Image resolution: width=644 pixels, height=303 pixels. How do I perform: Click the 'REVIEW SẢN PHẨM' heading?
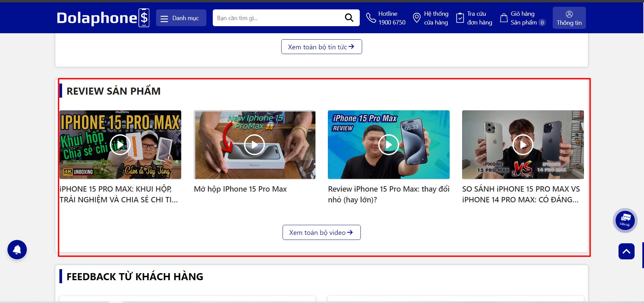(x=113, y=91)
